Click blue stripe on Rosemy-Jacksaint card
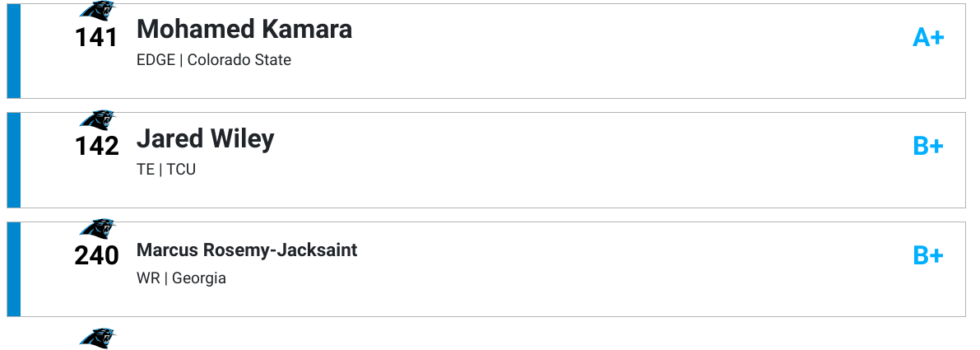Screen dimensions: 980x350 (x=14, y=268)
